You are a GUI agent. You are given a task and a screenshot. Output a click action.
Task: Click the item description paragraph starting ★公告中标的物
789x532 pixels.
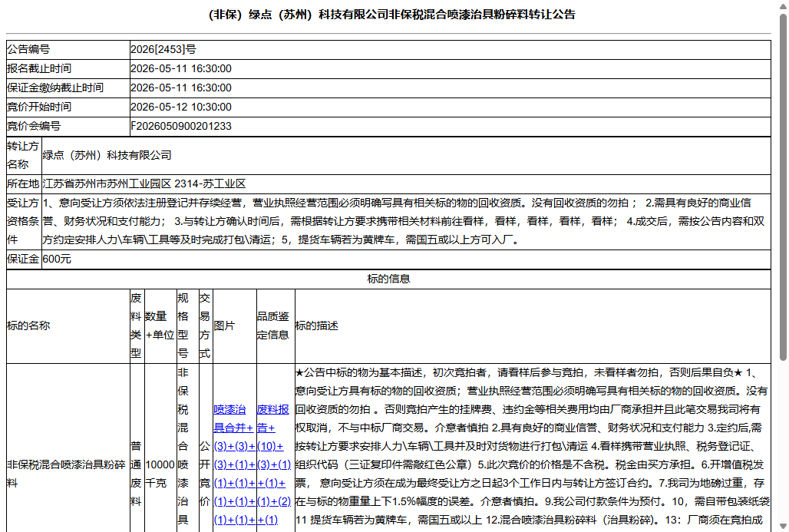[x=533, y=447]
